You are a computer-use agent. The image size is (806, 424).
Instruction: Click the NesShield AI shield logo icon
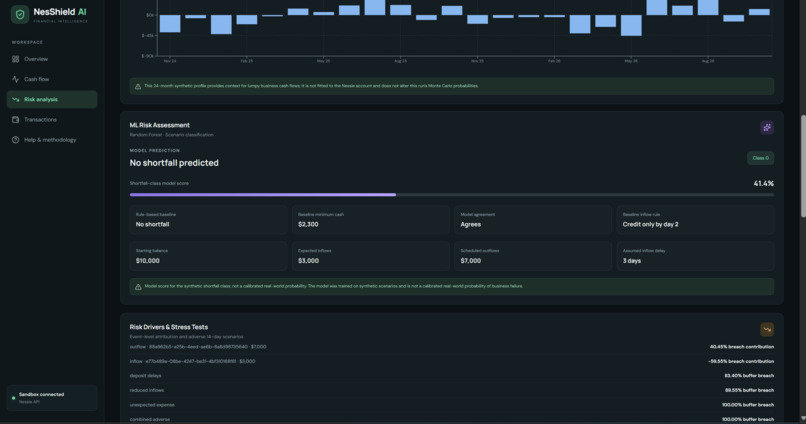[20, 14]
